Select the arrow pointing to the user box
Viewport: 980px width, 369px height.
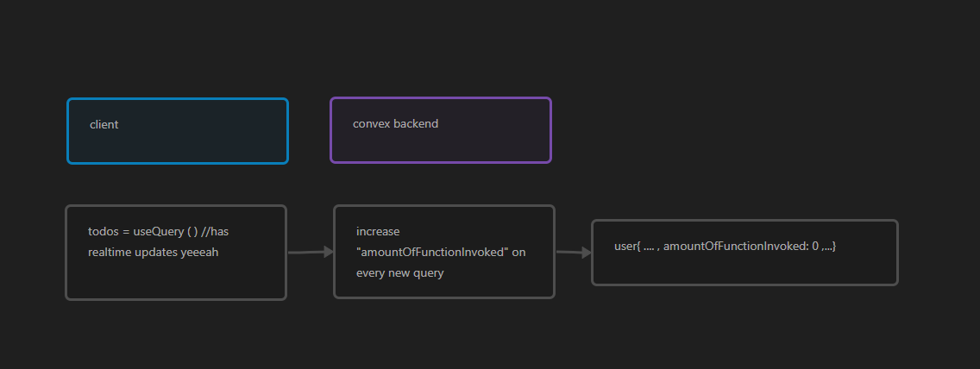click(x=574, y=253)
